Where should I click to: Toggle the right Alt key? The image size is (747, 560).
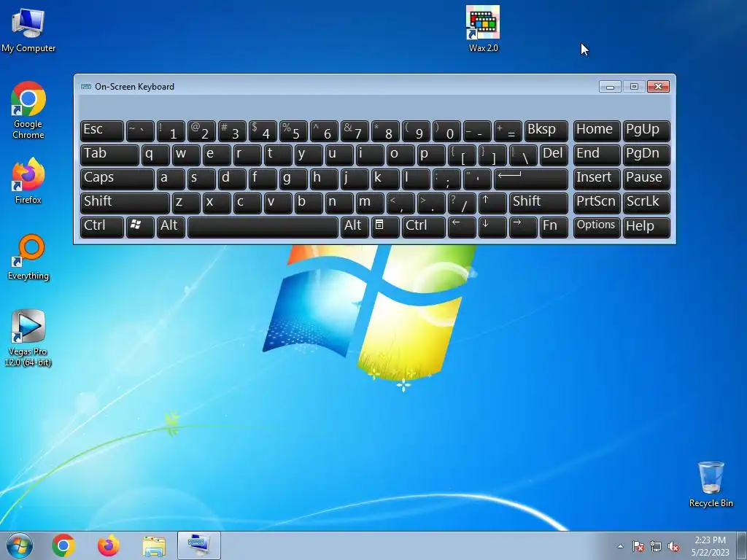(355, 227)
